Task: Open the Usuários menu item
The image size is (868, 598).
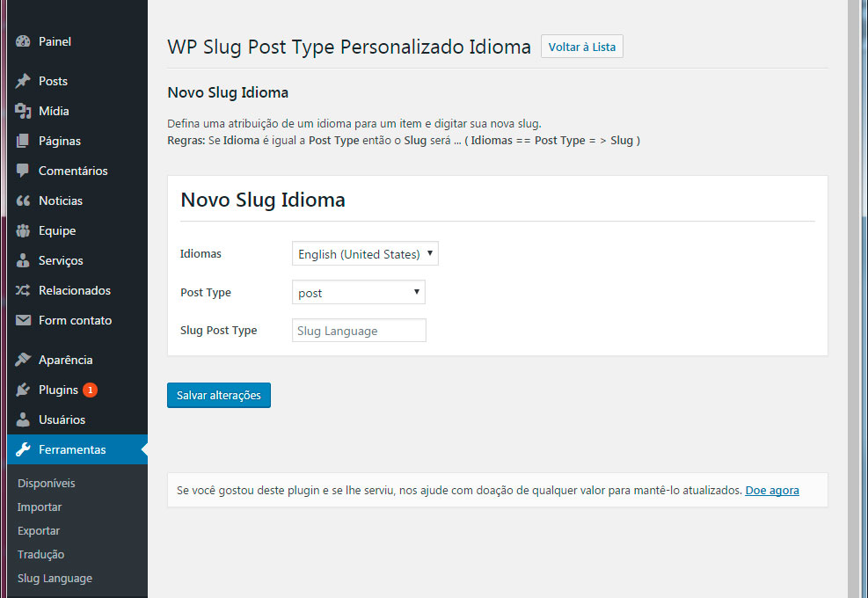Action: pyautogui.click(x=62, y=419)
